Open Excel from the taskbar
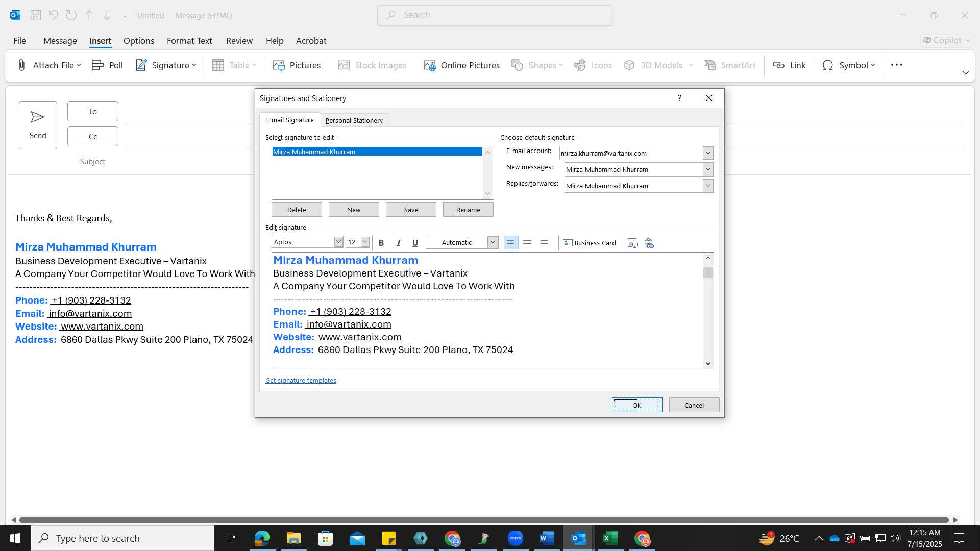The image size is (980, 551). (x=610, y=538)
